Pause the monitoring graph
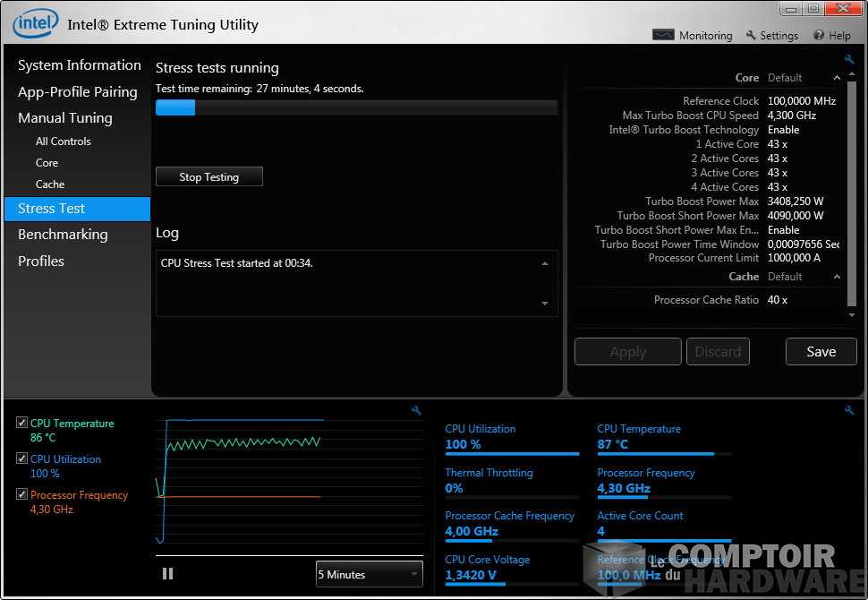Screen dimensions: 868x600 click(x=167, y=573)
